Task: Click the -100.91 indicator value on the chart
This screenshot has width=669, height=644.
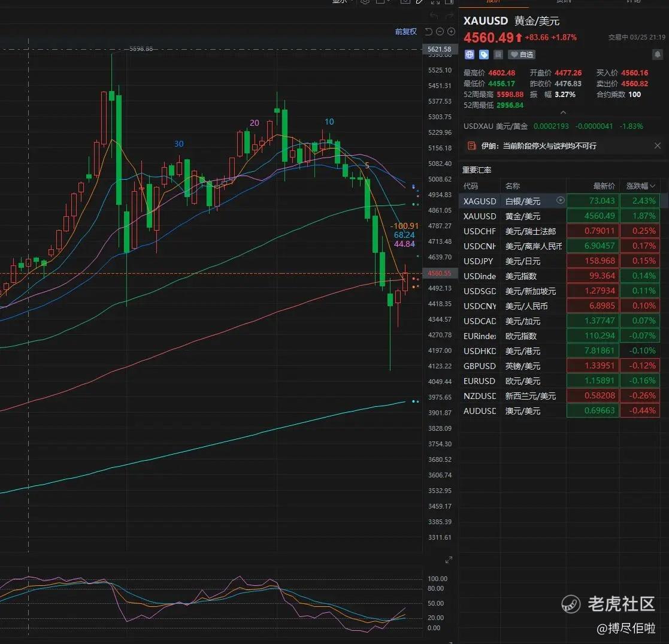Action: point(404,226)
